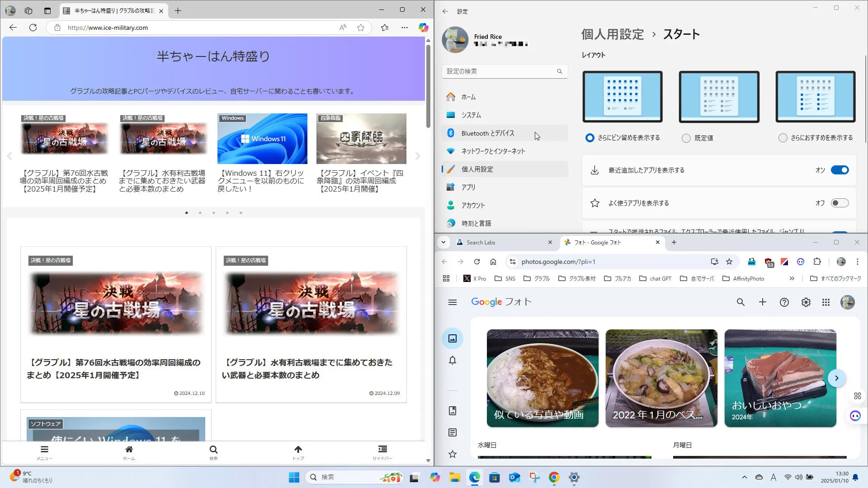The height and width of the screenshot is (488, 868).
Task: Expand system tray hidden icons chevron
Action: pos(745,477)
